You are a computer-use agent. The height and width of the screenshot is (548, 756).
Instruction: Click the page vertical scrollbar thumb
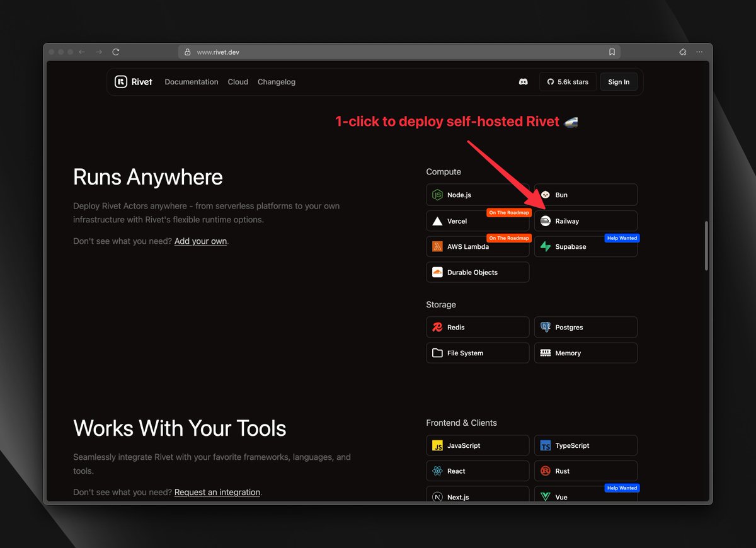(x=706, y=246)
